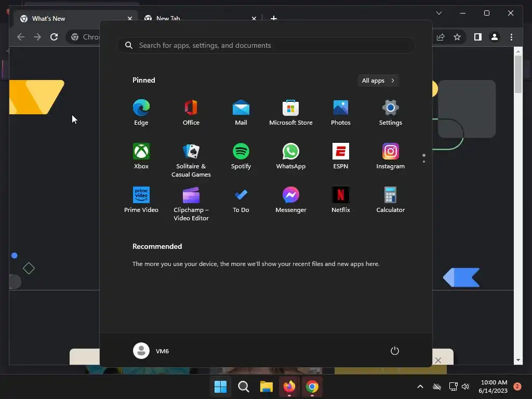Image resolution: width=532 pixels, height=399 pixels.
Task: Open Clipchamp Video Editor
Action: [191, 204]
